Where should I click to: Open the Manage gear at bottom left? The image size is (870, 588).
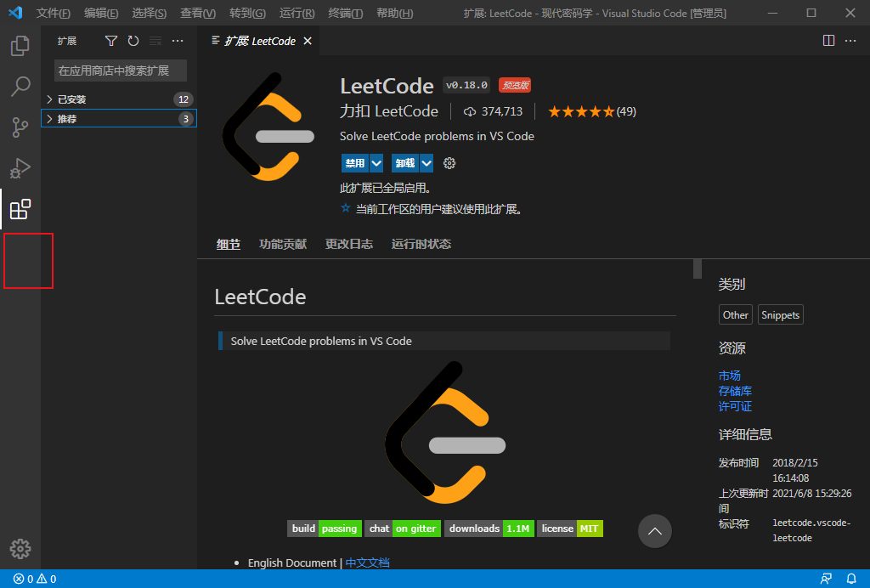[20, 549]
